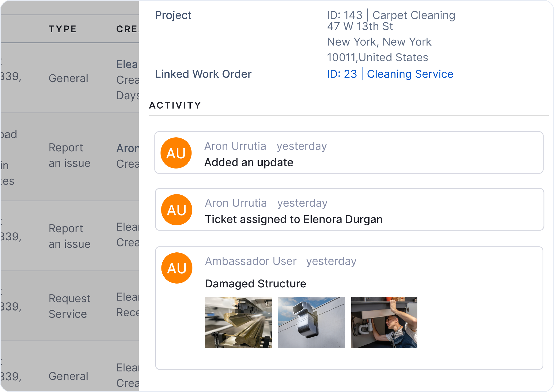
Task: Click the Ambassador User name label
Action: coord(250,261)
